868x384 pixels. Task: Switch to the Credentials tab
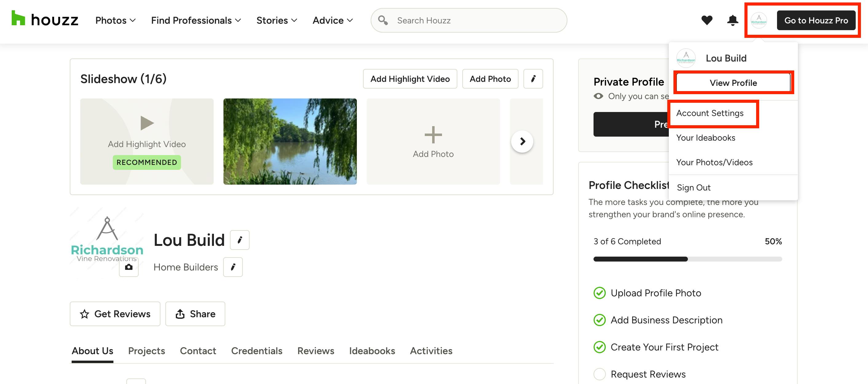pos(257,351)
